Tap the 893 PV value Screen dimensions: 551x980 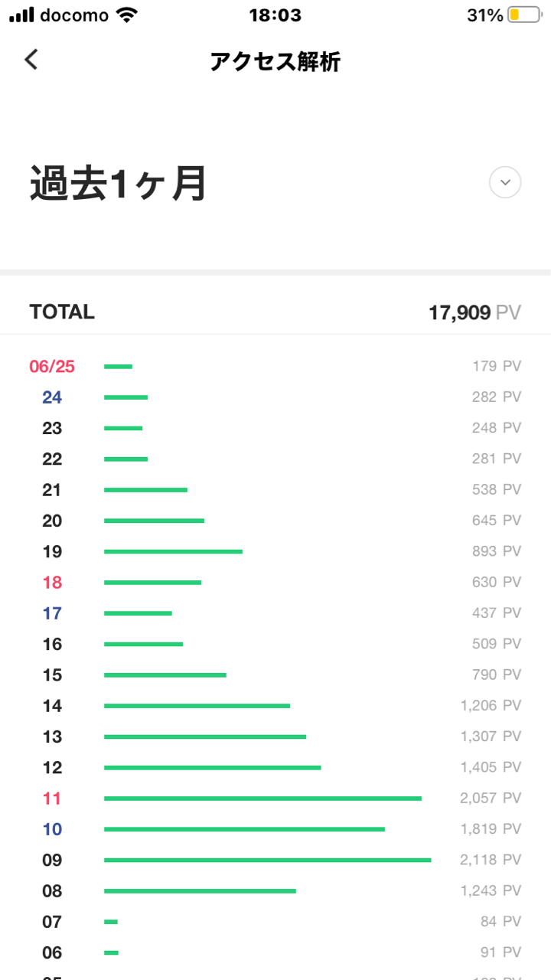(x=497, y=551)
